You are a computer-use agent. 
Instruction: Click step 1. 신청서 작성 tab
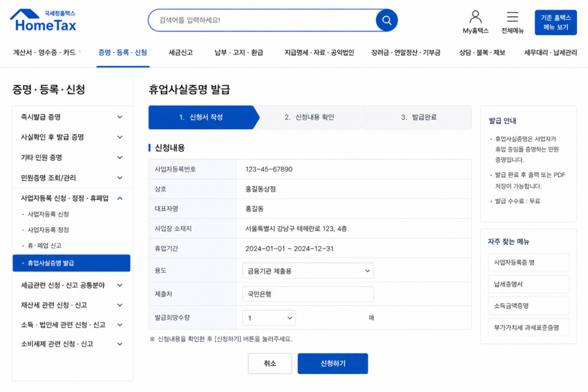pos(202,117)
